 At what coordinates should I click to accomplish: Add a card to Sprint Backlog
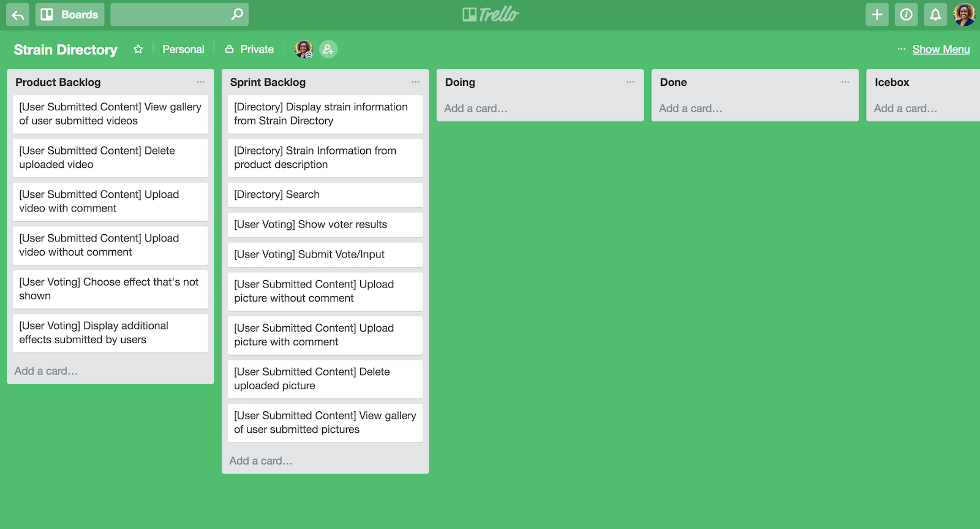261,461
